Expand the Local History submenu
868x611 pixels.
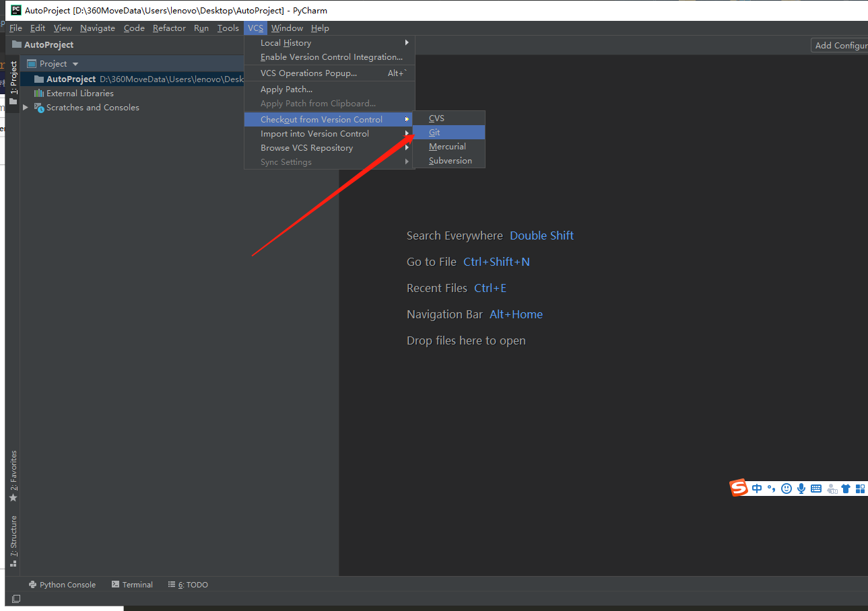point(329,42)
